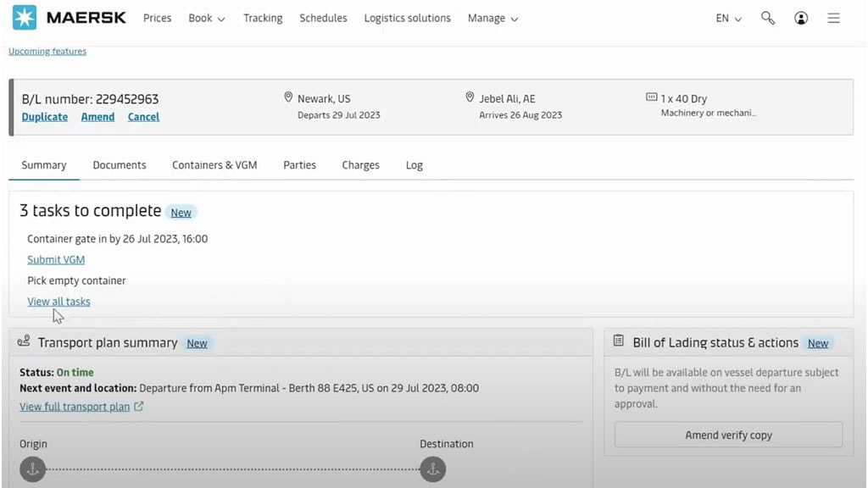Click the Duplicate link under B/L number
The width and height of the screenshot is (868, 488).
pos(44,116)
